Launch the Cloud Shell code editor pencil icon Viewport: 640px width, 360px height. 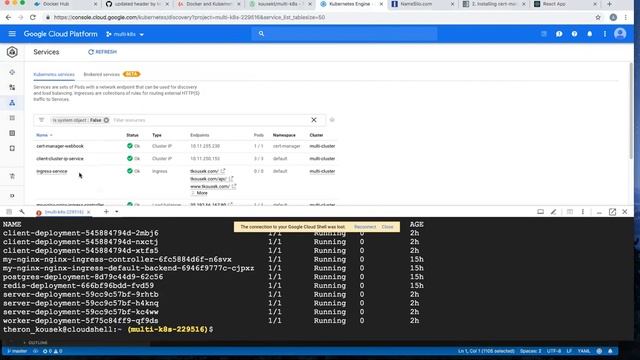(x=553, y=212)
